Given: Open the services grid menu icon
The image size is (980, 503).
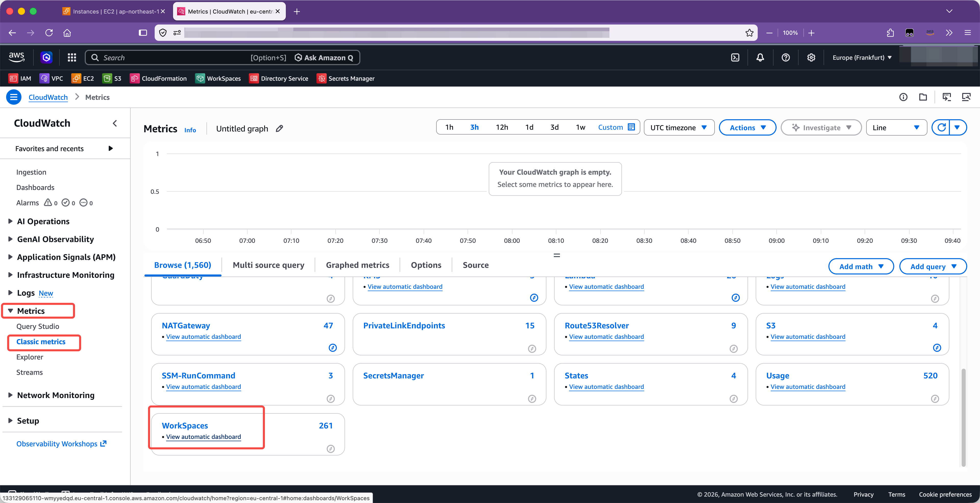Looking at the screenshot, I should 72,57.
